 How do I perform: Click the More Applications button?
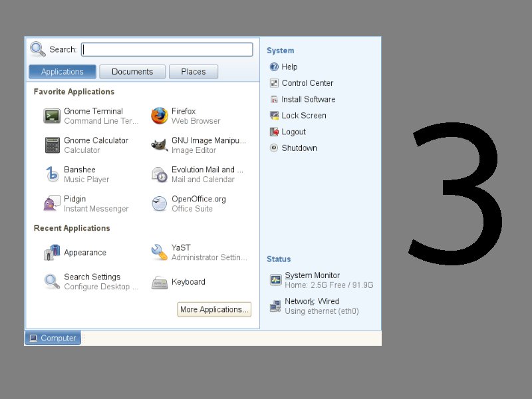point(214,309)
